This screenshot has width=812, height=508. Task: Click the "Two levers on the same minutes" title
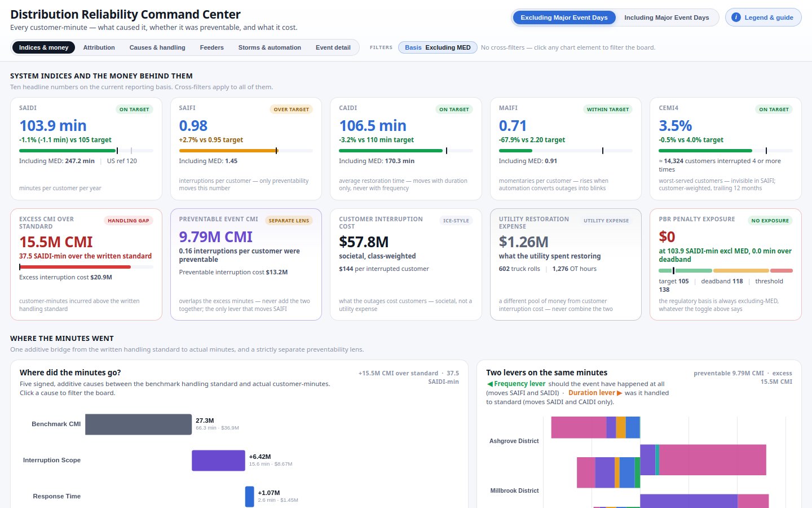coord(546,373)
